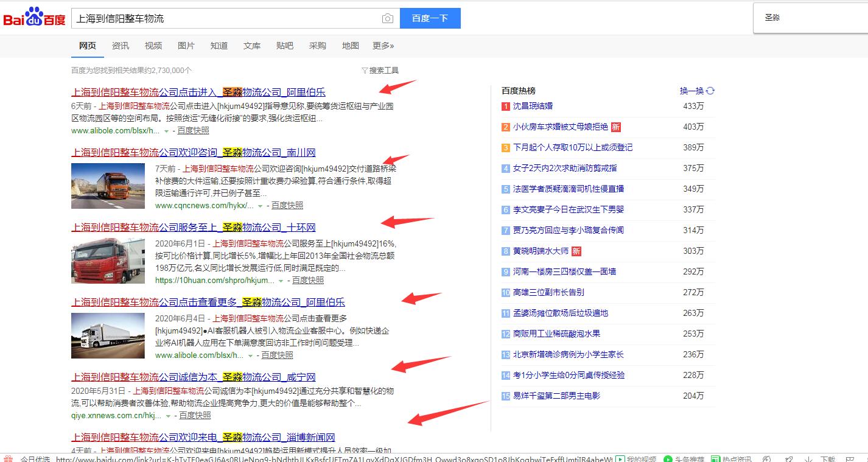Open hot topic 高雄三位副市长告别
This screenshot has height=462, width=868.
click(x=548, y=292)
